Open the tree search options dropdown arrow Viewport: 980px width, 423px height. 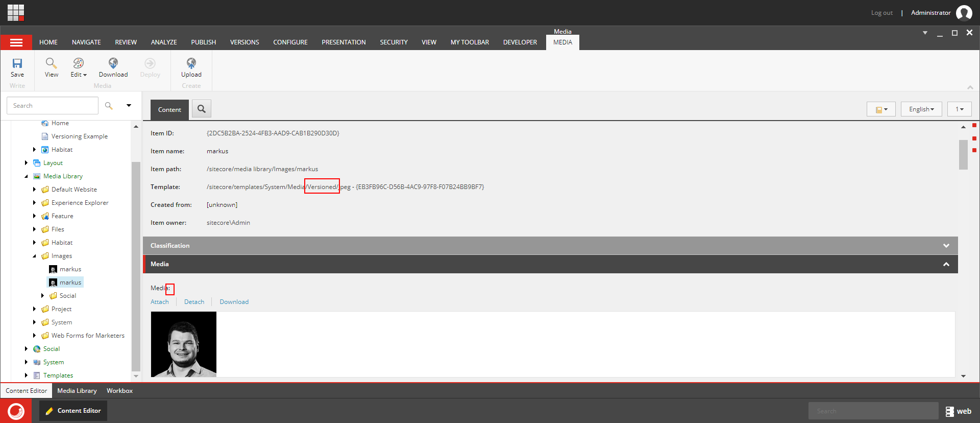[x=129, y=106]
